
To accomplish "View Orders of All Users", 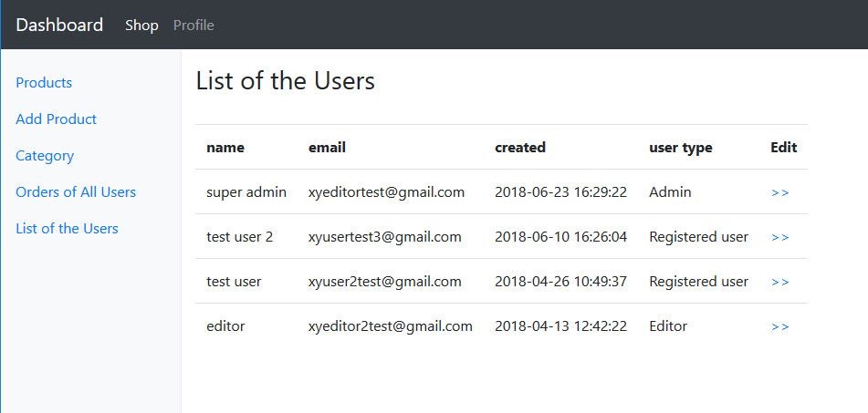I will [76, 191].
